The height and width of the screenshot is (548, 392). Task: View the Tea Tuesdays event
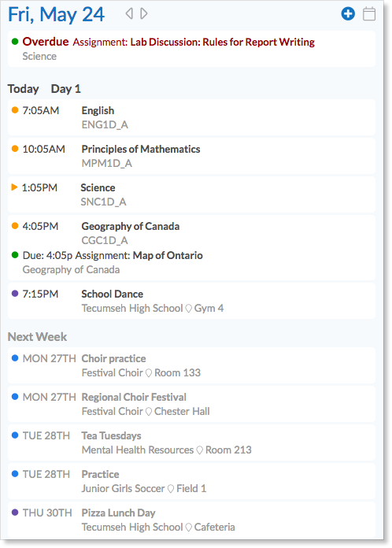pyautogui.click(x=191, y=442)
